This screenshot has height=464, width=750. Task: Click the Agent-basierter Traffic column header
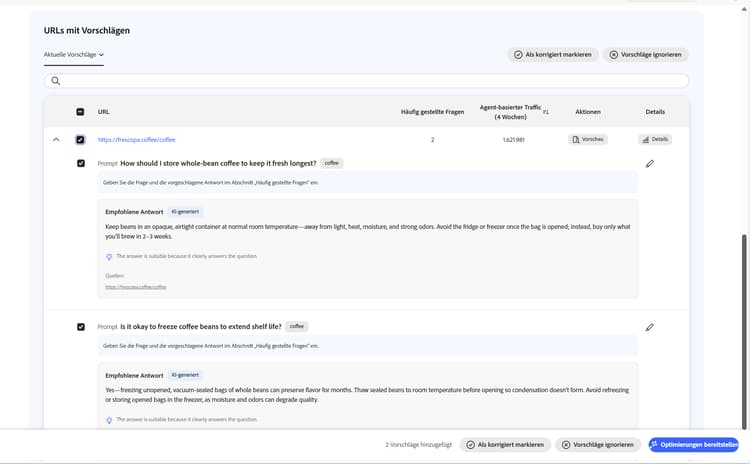tap(510, 112)
